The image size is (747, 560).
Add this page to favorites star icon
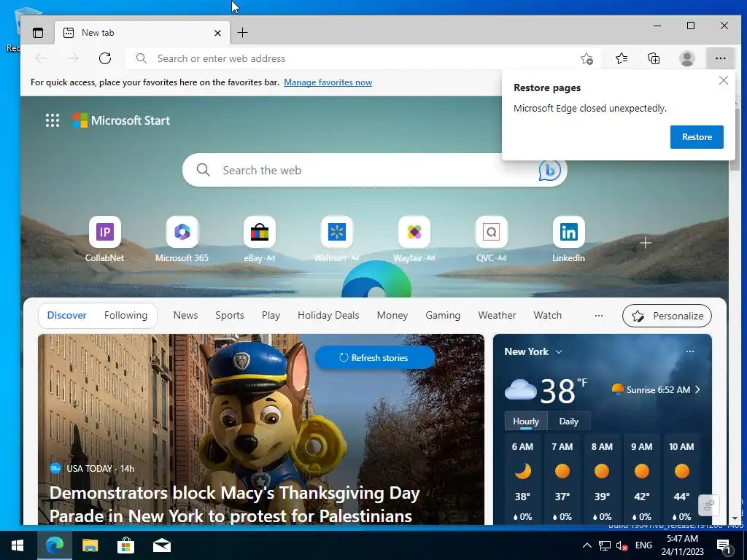(x=587, y=58)
